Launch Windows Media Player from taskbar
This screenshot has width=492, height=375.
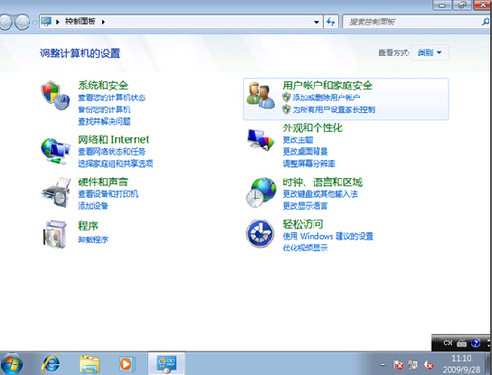pos(126,364)
